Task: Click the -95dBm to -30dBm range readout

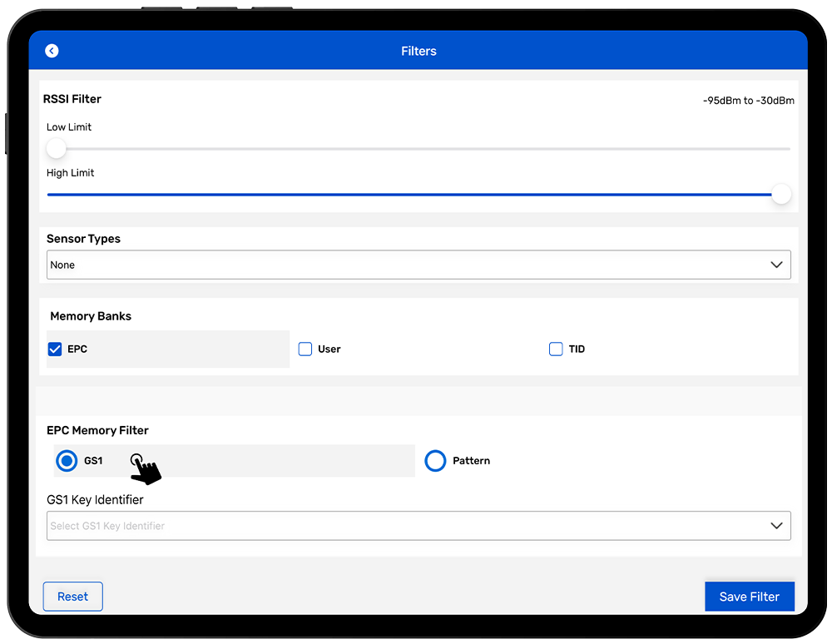Action: 748,101
